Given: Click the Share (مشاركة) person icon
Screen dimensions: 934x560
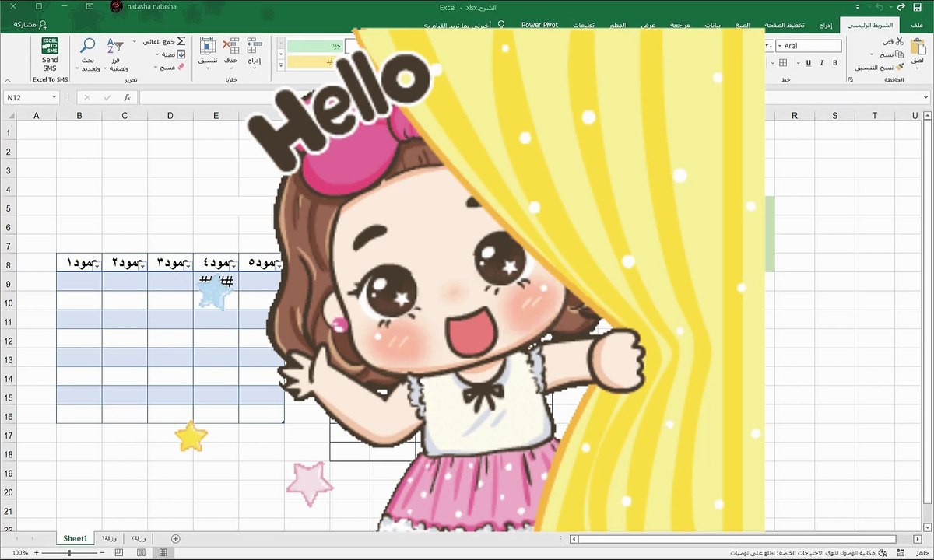Looking at the screenshot, I should (42, 25).
